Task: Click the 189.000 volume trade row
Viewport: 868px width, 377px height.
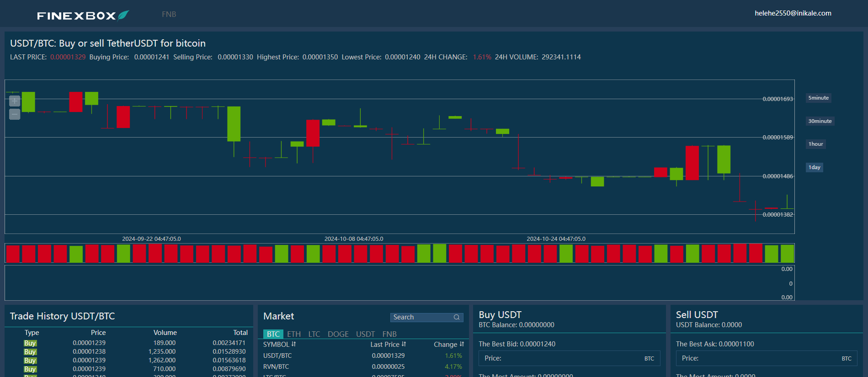Action: 129,343
